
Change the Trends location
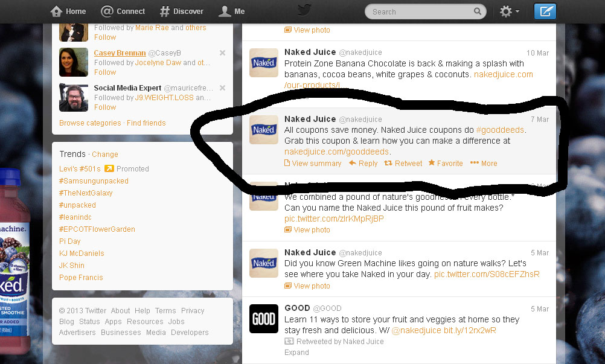coord(105,155)
